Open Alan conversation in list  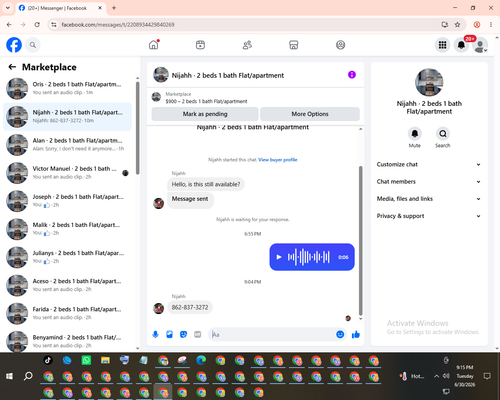(x=67, y=145)
